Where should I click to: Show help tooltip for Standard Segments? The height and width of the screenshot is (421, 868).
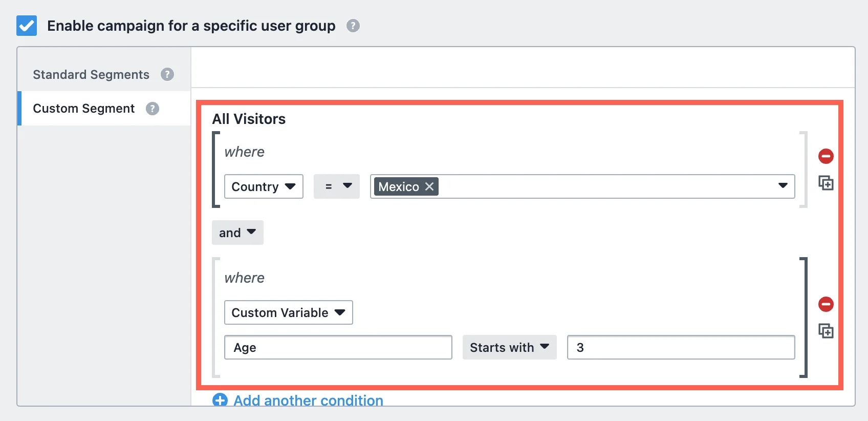(167, 75)
